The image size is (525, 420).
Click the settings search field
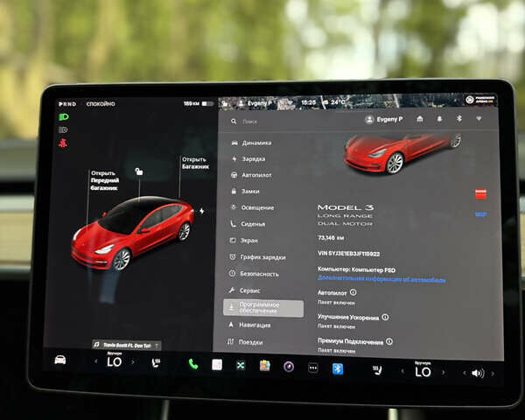click(x=289, y=122)
